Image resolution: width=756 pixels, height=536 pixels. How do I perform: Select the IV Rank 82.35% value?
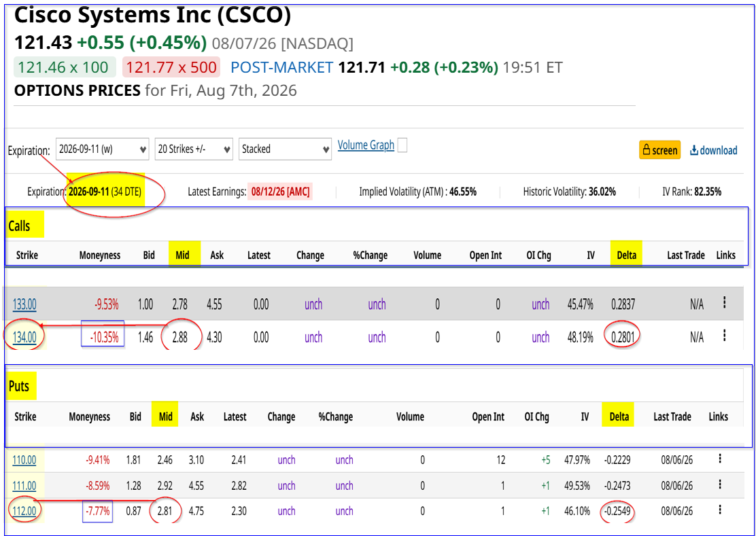[x=707, y=192]
